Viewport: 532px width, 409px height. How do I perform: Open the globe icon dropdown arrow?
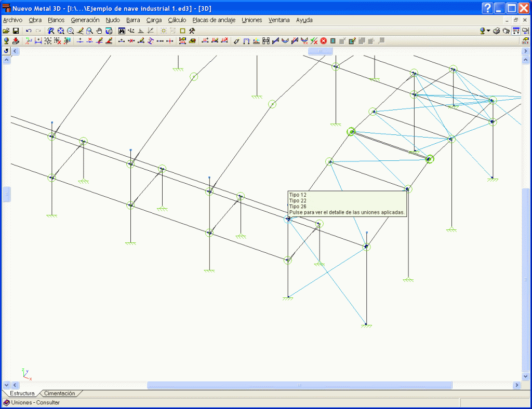pyautogui.click(x=488, y=31)
